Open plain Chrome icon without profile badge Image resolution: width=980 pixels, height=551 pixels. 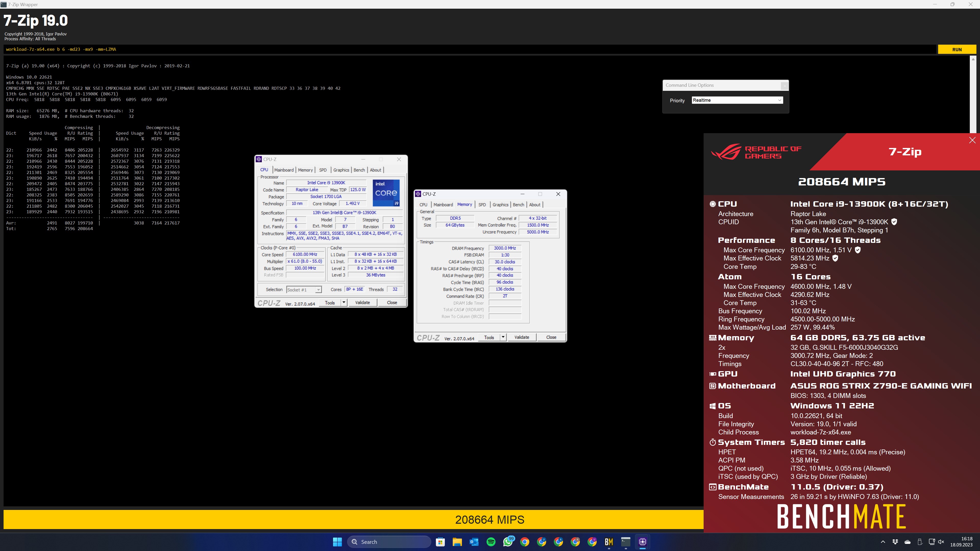pos(525,542)
